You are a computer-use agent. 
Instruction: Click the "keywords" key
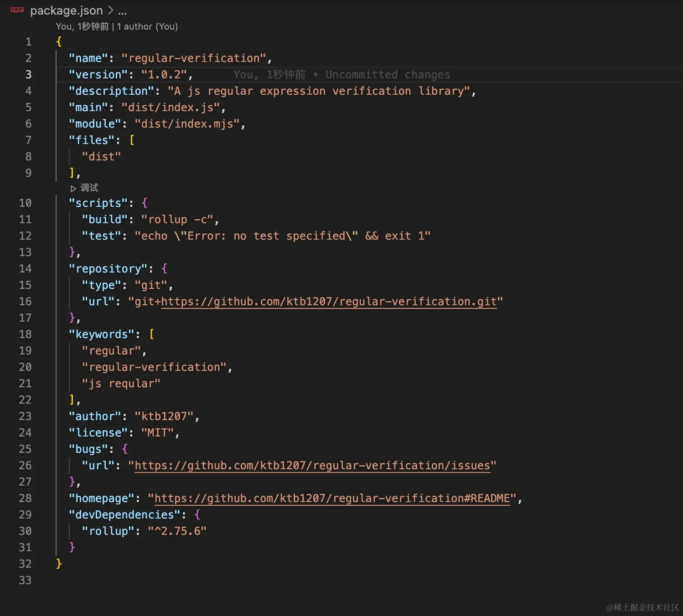pyautogui.click(x=102, y=334)
